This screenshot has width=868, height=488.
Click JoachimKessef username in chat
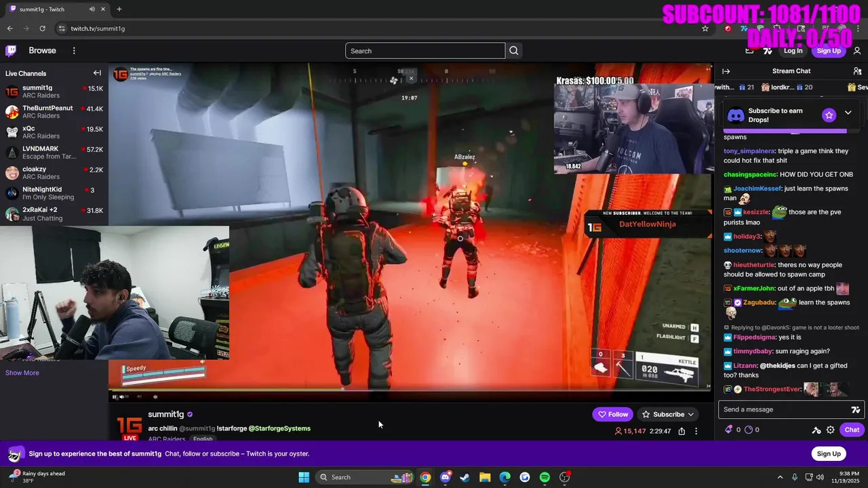coord(757,188)
